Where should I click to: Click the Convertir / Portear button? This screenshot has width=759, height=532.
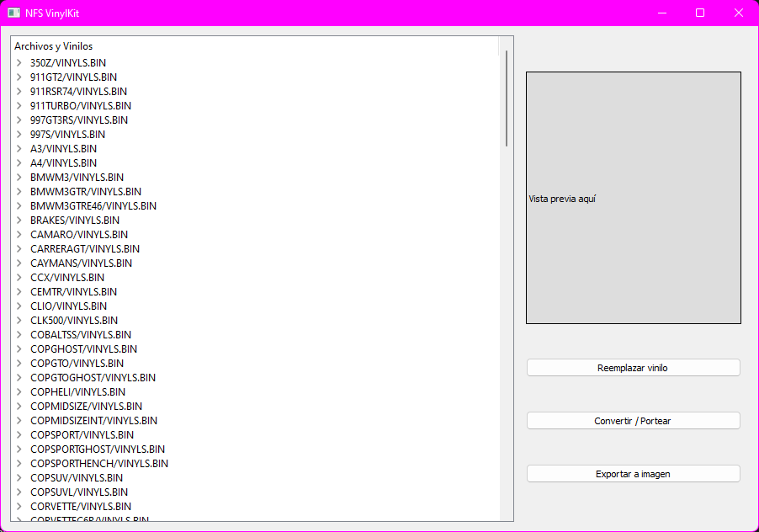[x=633, y=421]
